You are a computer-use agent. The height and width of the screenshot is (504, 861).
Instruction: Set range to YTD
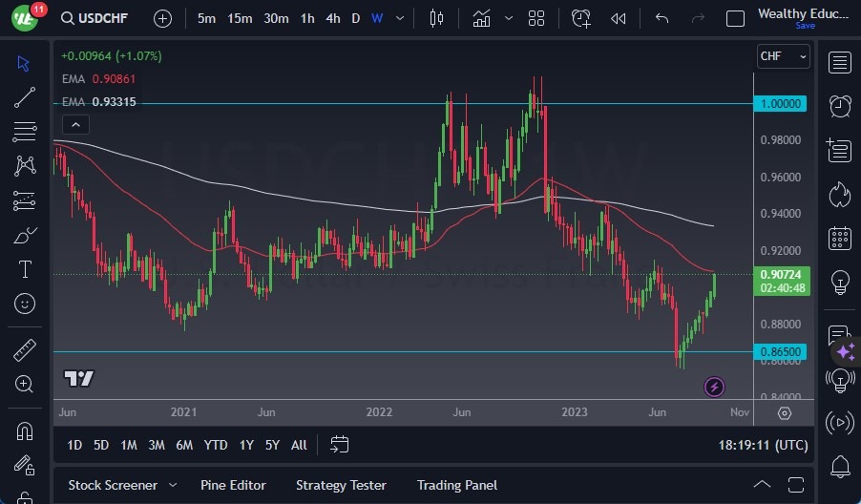(216, 445)
